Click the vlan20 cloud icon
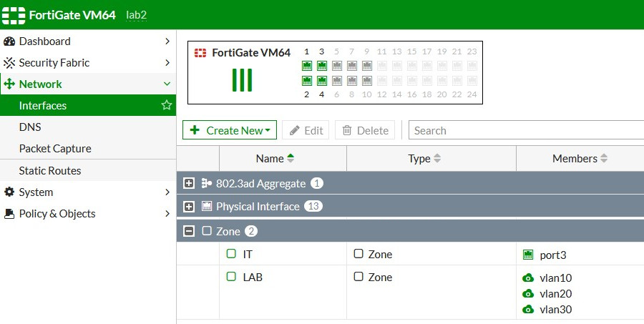This screenshot has height=324, width=644. [528, 294]
